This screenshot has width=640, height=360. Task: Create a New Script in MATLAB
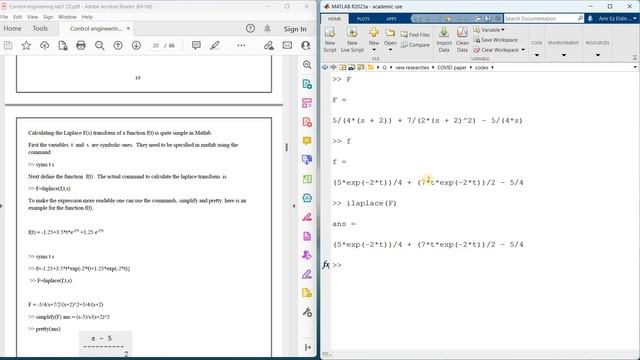pos(330,40)
